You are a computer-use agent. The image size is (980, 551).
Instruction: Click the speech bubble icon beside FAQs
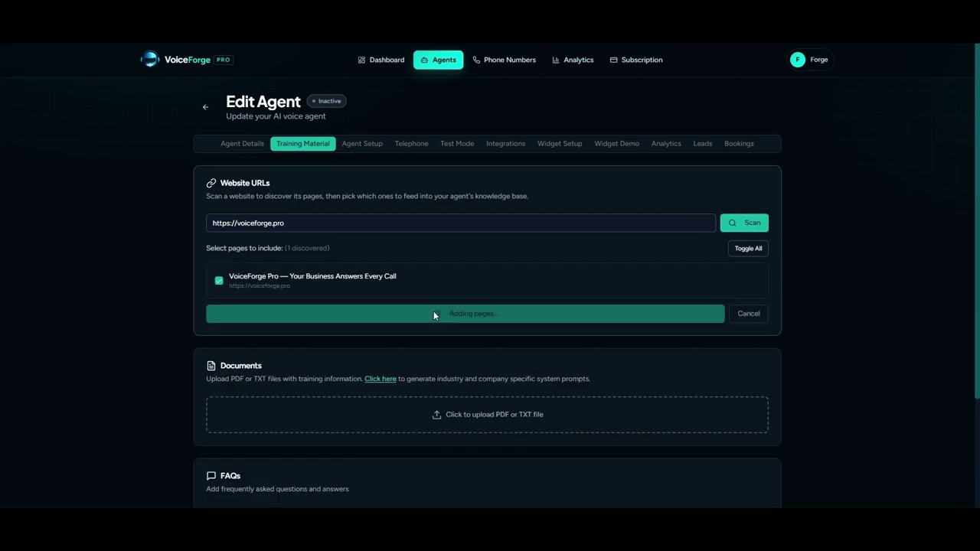211,476
